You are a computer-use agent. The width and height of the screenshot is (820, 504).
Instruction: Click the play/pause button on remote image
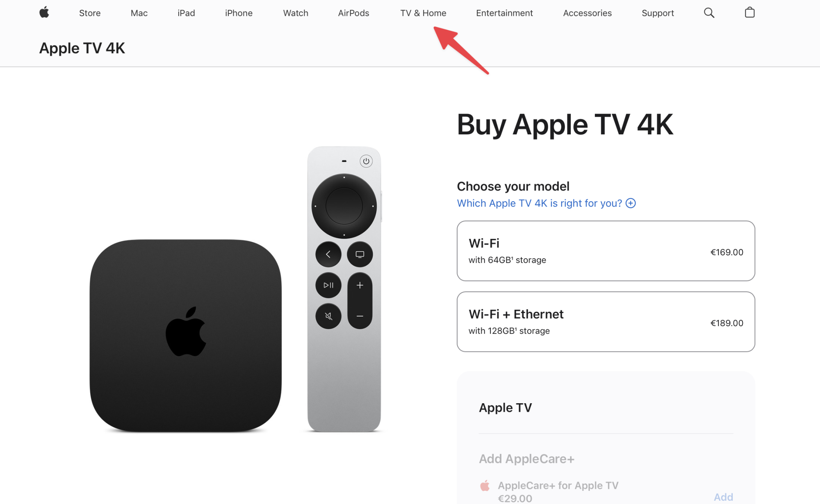328,285
